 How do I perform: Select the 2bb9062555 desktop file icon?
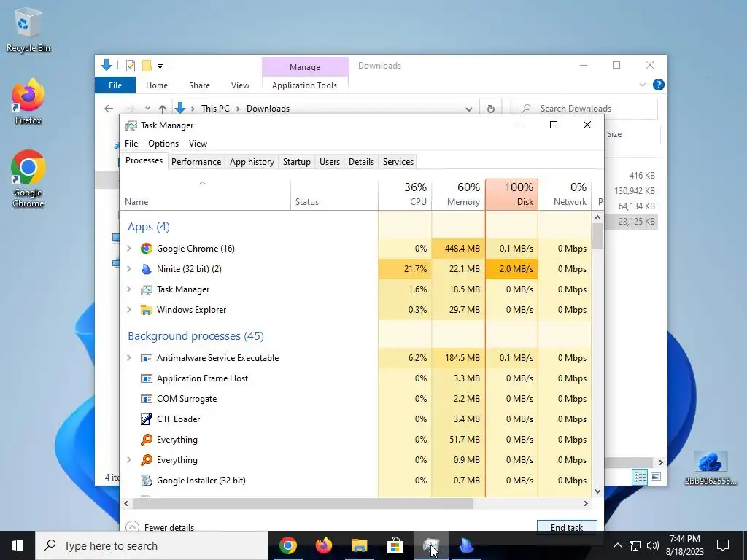click(711, 468)
